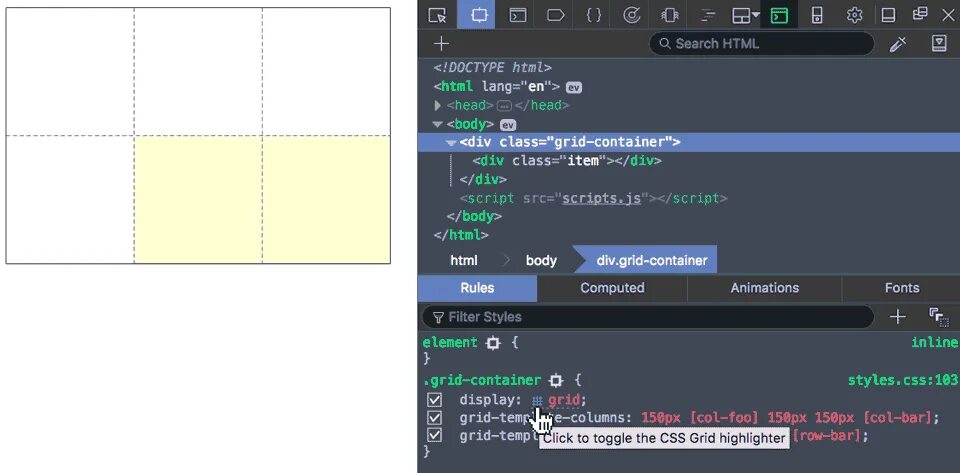
Task: Close the developer tools
Action: (948, 15)
